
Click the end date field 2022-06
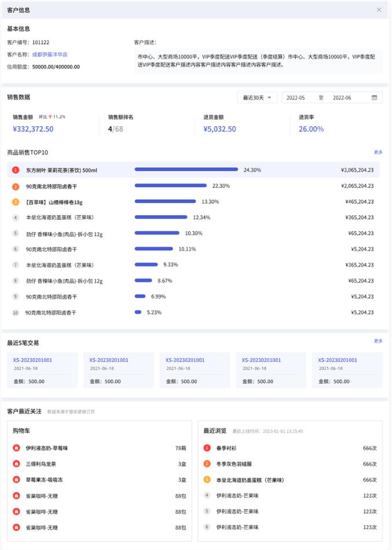pos(342,98)
